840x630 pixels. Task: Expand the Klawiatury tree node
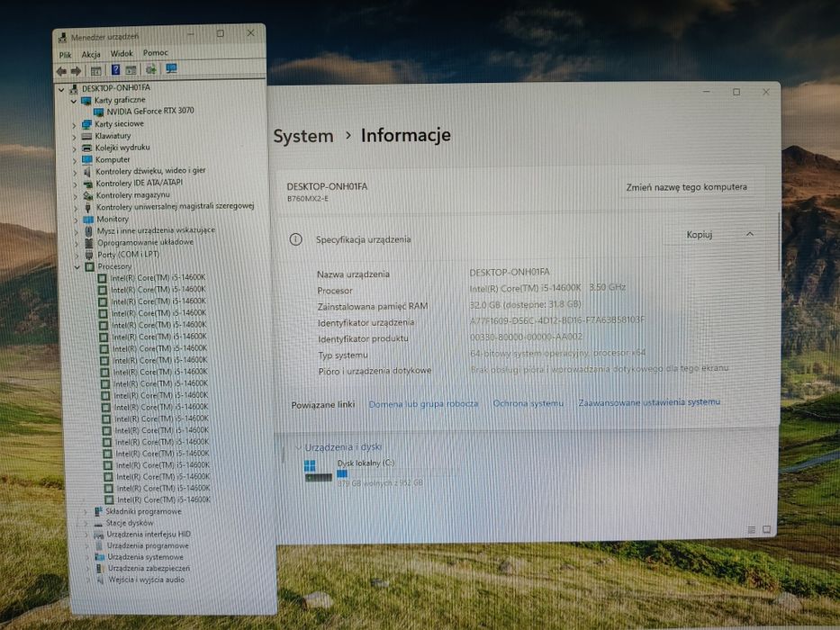(x=75, y=137)
